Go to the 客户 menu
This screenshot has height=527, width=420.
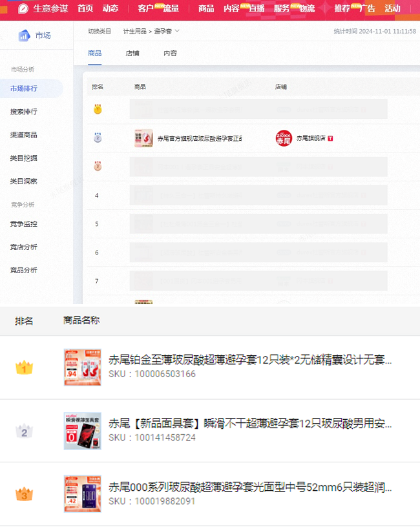[x=145, y=8]
